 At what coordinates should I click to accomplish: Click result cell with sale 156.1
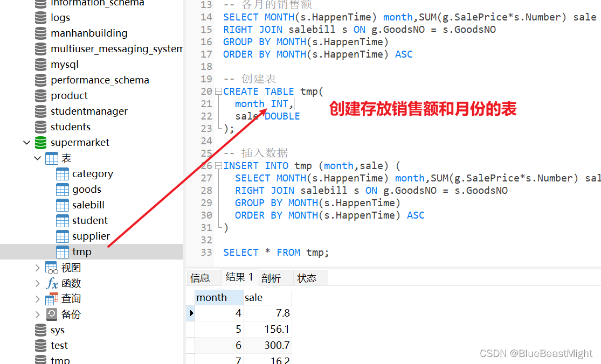267,329
